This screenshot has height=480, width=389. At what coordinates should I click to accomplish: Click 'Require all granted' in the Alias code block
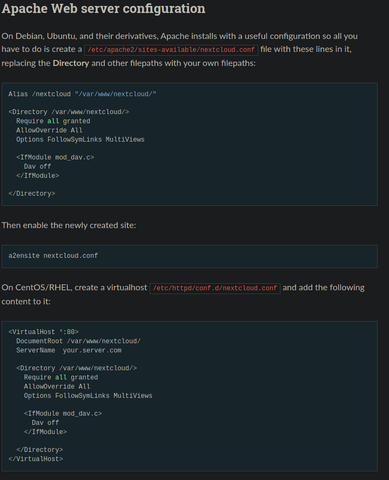coord(53,121)
